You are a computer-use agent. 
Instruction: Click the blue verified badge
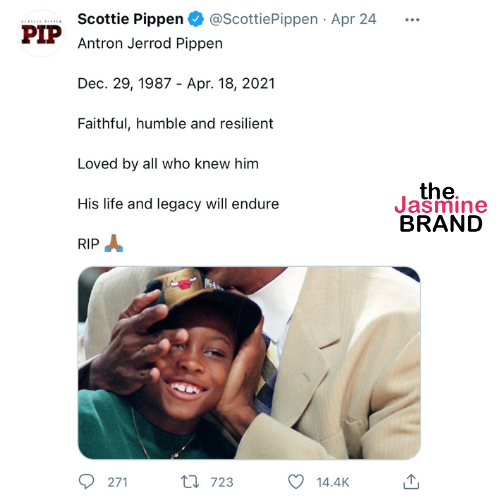196,19
